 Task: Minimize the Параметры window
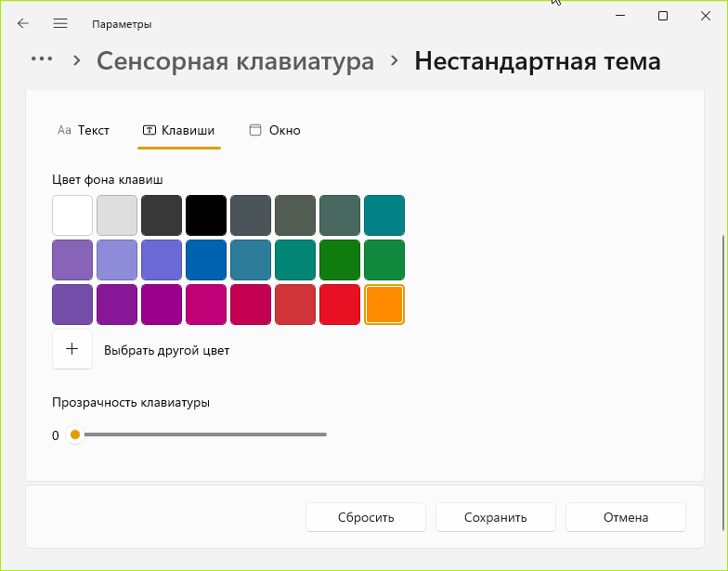tap(620, 16)
